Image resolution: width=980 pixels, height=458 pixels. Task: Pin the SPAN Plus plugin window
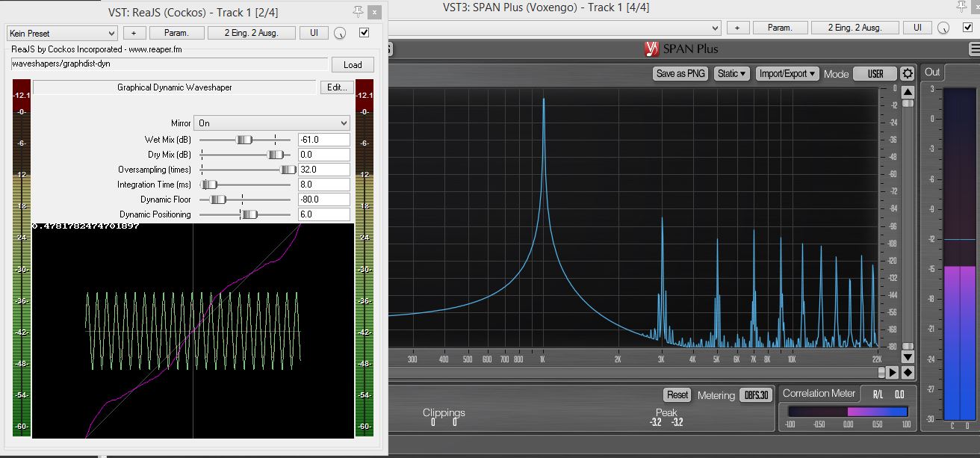point(962,7)
